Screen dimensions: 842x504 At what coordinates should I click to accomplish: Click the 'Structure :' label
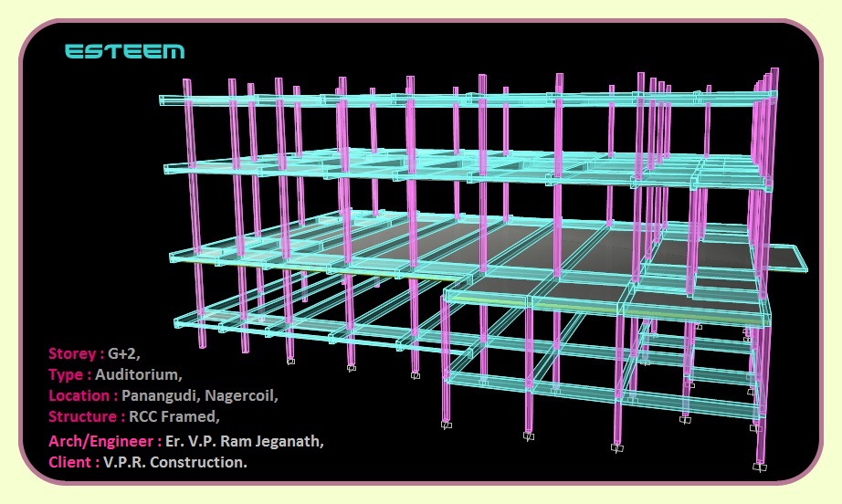coord(87,416)
